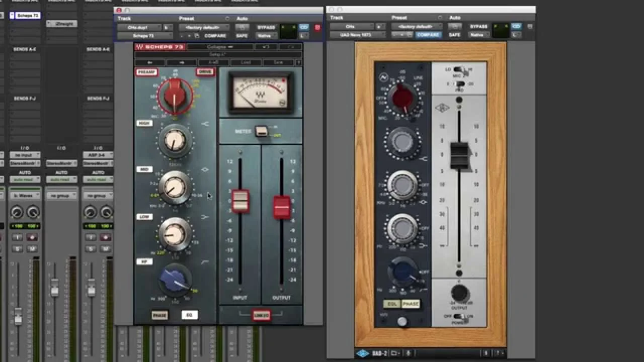The image size is (644, 362).
Task: Click the COMPARE button in the UAD plugin header
Action: (x=428, y=35)
